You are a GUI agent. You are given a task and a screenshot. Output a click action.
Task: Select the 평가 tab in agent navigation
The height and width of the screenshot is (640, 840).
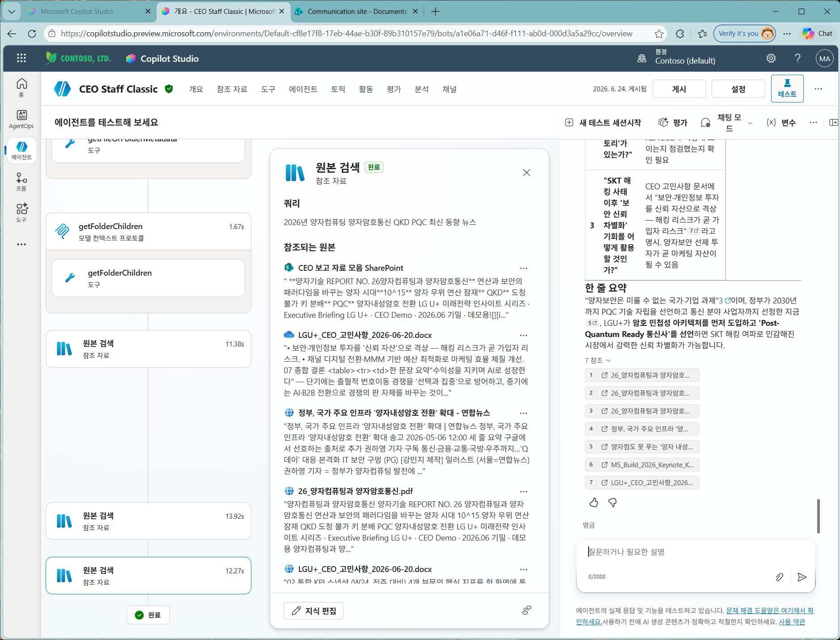[x=394, y=89]
